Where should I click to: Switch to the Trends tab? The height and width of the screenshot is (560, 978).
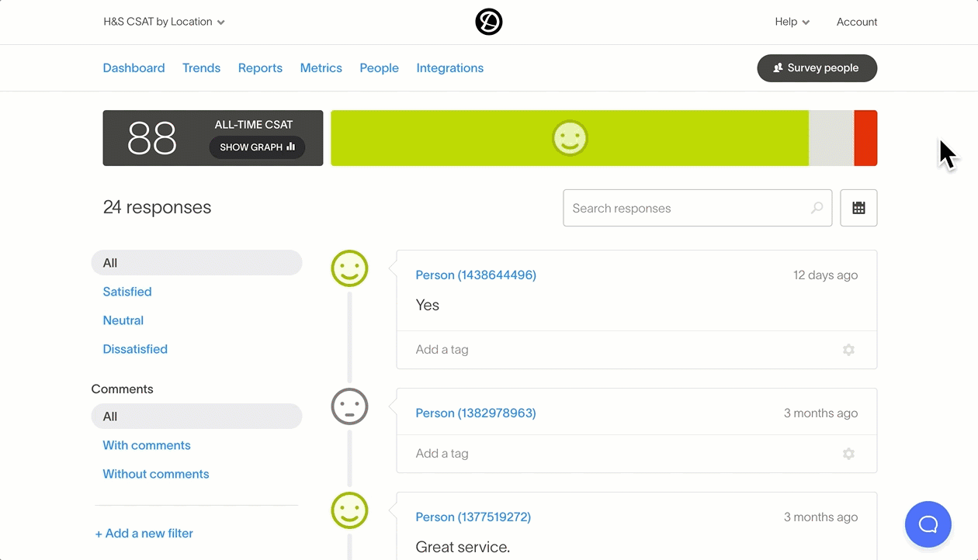point(201,67)
